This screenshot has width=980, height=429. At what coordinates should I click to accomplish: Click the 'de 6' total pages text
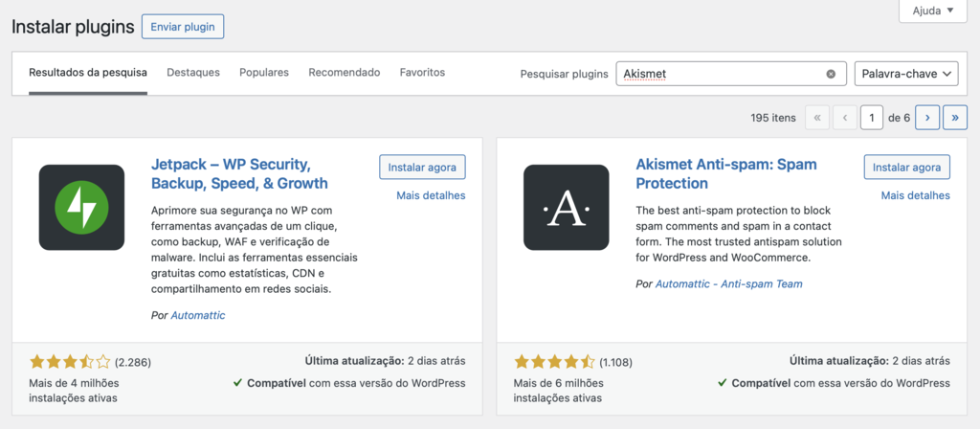[x=899, y=118]
